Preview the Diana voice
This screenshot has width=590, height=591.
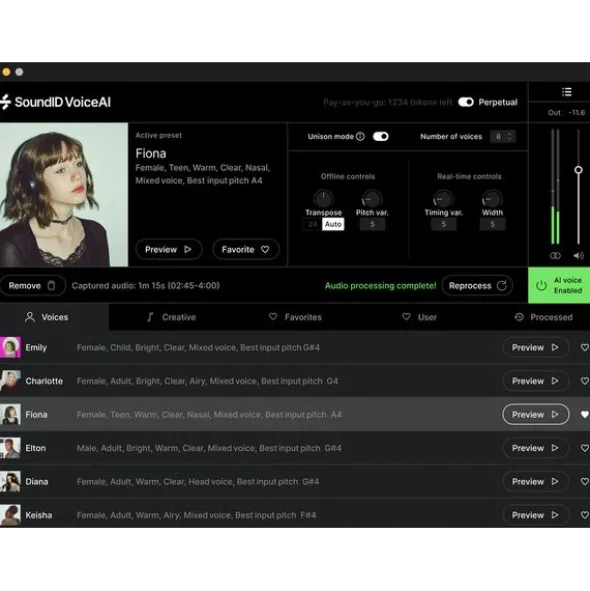(535, 482)
